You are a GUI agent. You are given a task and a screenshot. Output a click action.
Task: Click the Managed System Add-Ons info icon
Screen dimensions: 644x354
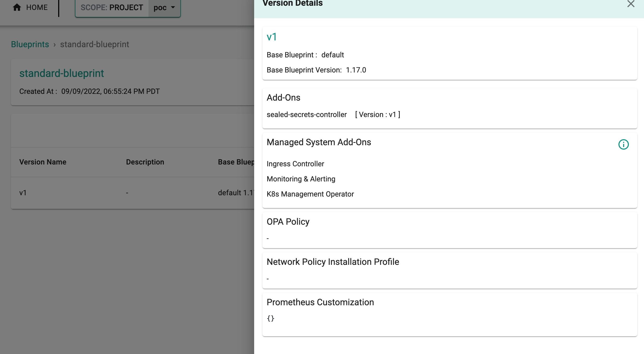(623, 144)
